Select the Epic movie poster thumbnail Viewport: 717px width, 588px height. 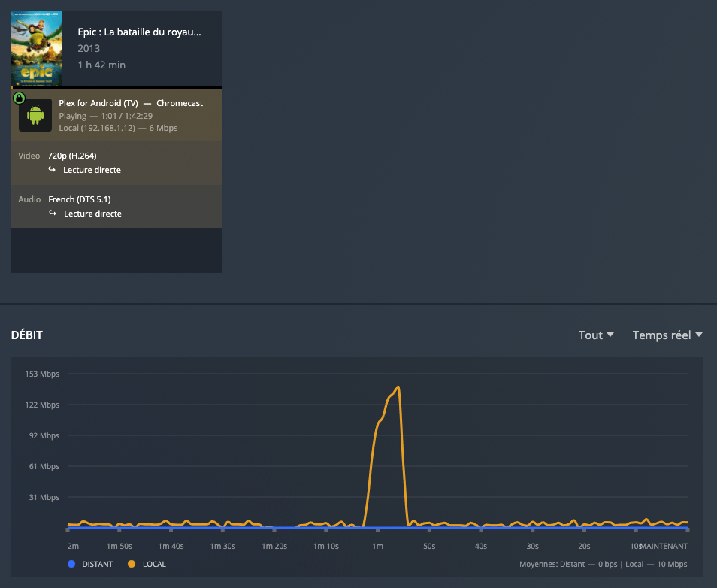tap(36, 48)
